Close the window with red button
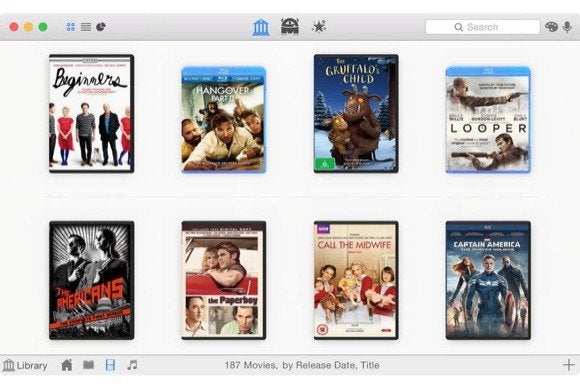 [14, 27]
